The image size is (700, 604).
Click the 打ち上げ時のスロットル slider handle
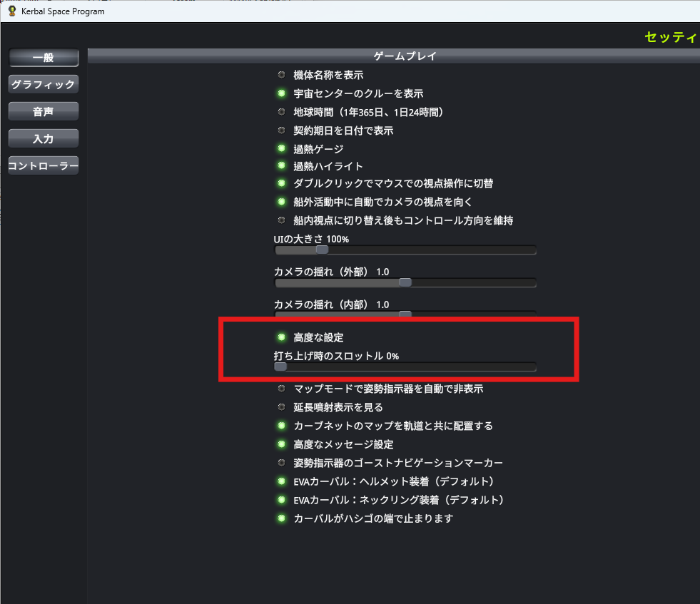[x=280, y=367]
